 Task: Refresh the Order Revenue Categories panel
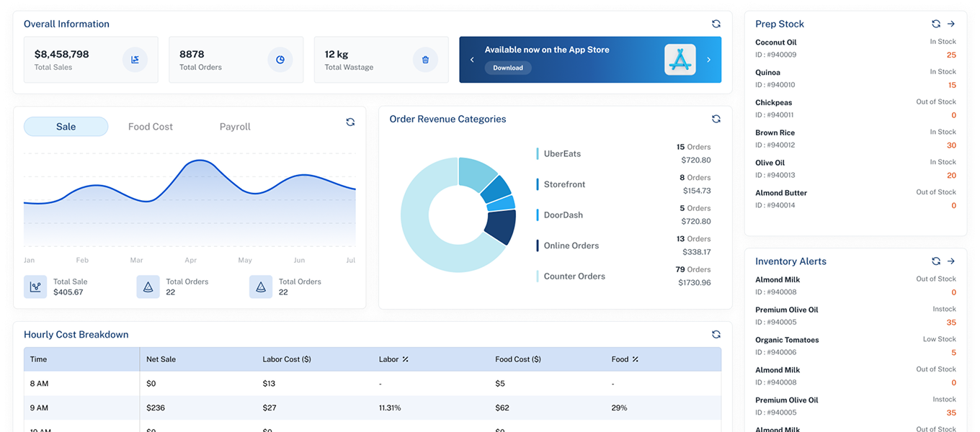[x=716, y=119]
